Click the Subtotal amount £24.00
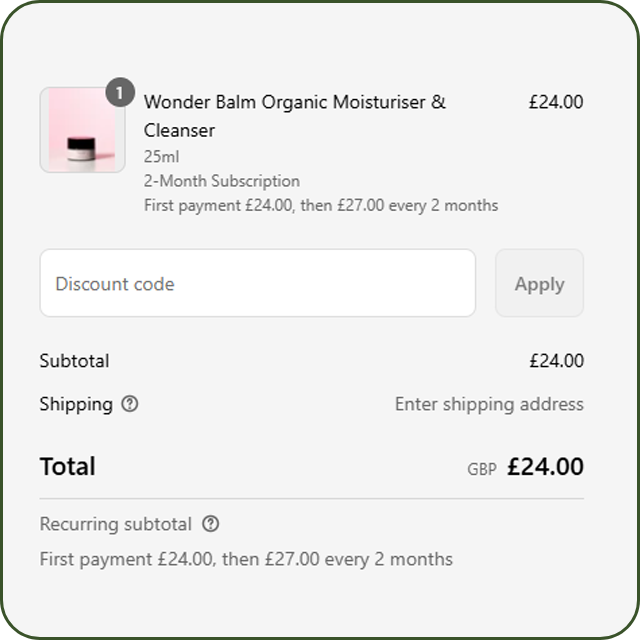Viewport: 640px width, 640px height. point(555,361)
